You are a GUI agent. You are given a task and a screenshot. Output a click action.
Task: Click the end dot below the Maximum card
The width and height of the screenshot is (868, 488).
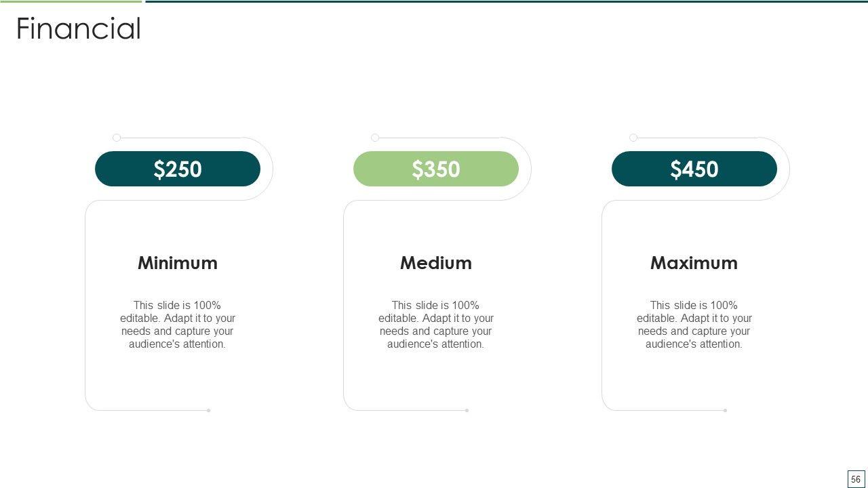pos(726,410)
